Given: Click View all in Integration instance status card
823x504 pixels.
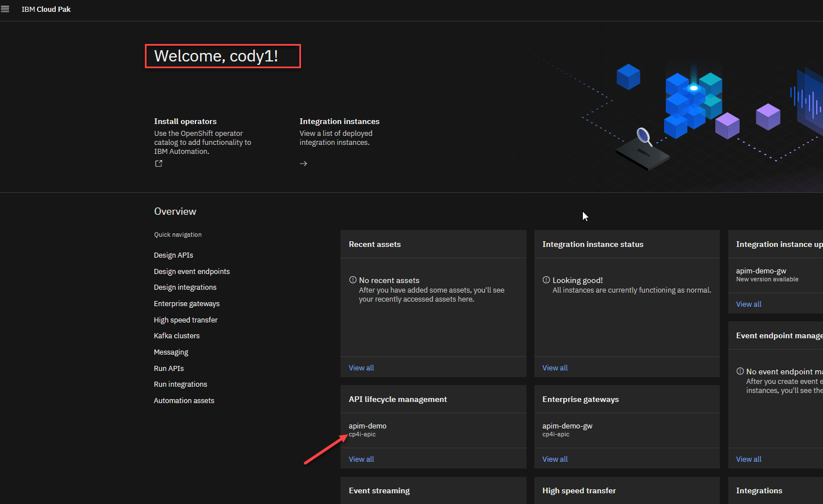Looking at the screenshot, I should pyautogui.click(x=555, y=368).
